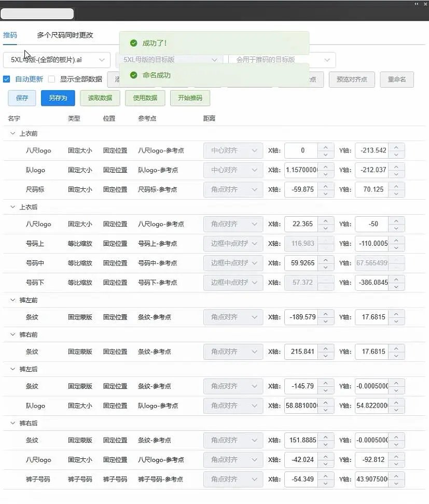The width and height of the screenshot is (429, 504).
Task: Increase X-axis value for 裤子号码 row
Action: pos(325,476)
